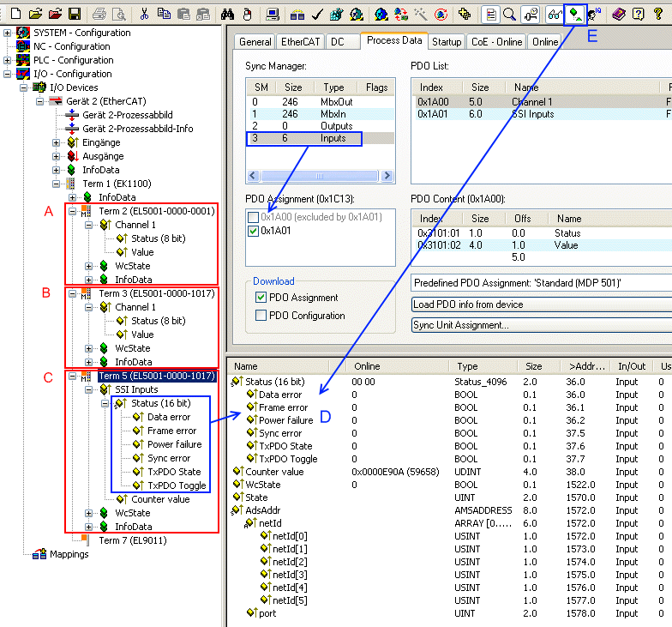Click the Sync Manager horizontal scrollbar thumb
Viewport: 672px width, 627px height.
click(319, 176)
